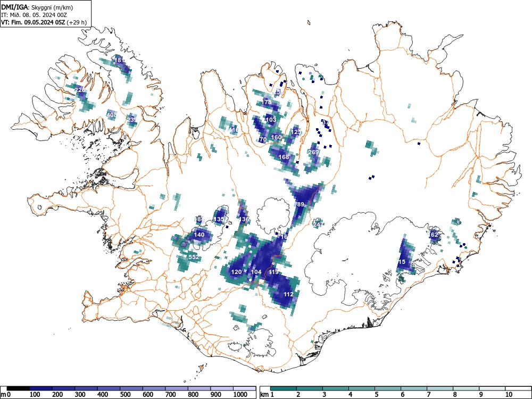532x399 pixels.
Task: Click the 800 tick label in meter legend
Action: coord(193,395)
